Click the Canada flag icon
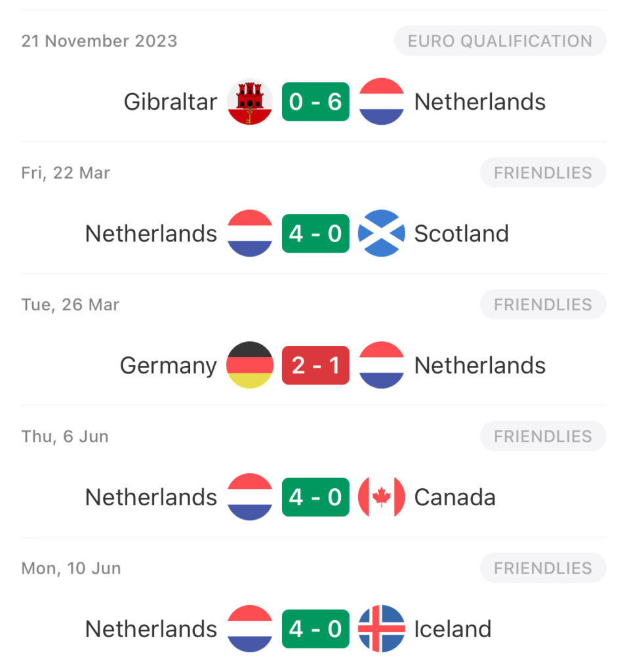 pos(381,497)
